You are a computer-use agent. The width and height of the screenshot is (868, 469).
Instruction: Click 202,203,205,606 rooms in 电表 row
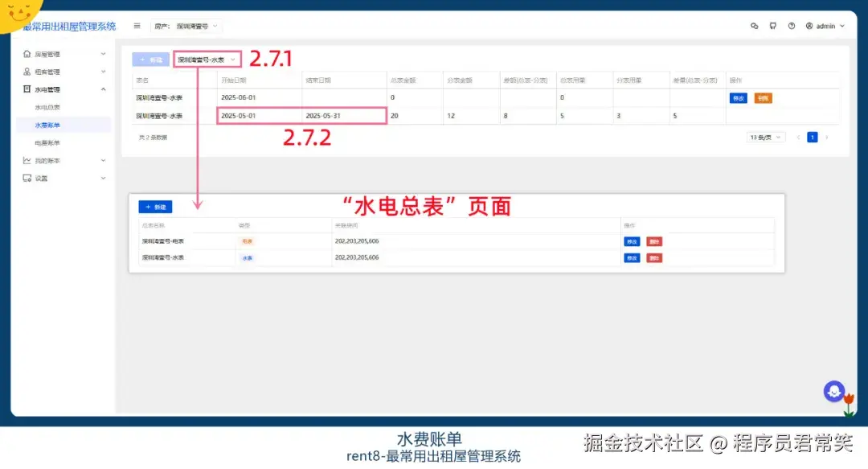[357, 241]
